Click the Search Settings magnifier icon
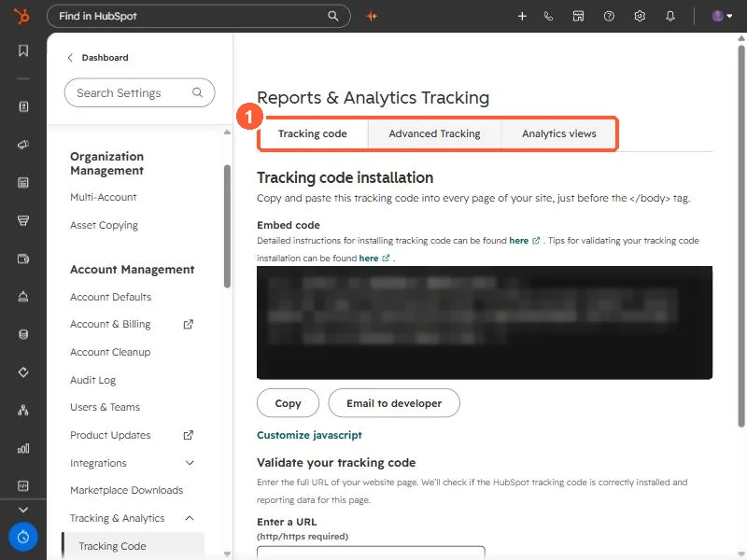 point(197,92)
